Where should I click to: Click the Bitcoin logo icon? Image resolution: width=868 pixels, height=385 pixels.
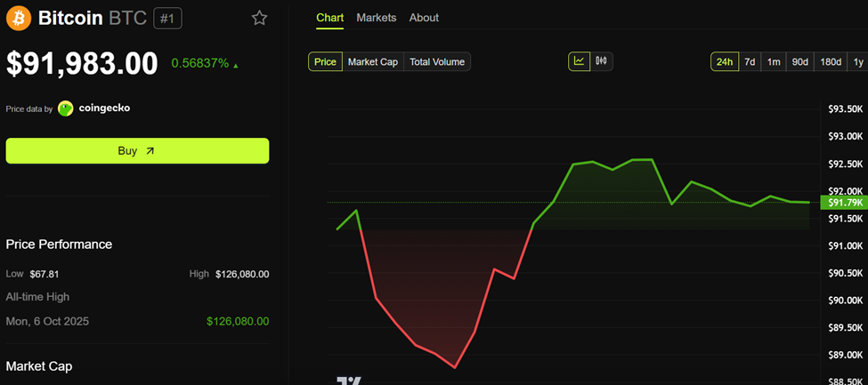pos(19,18)
